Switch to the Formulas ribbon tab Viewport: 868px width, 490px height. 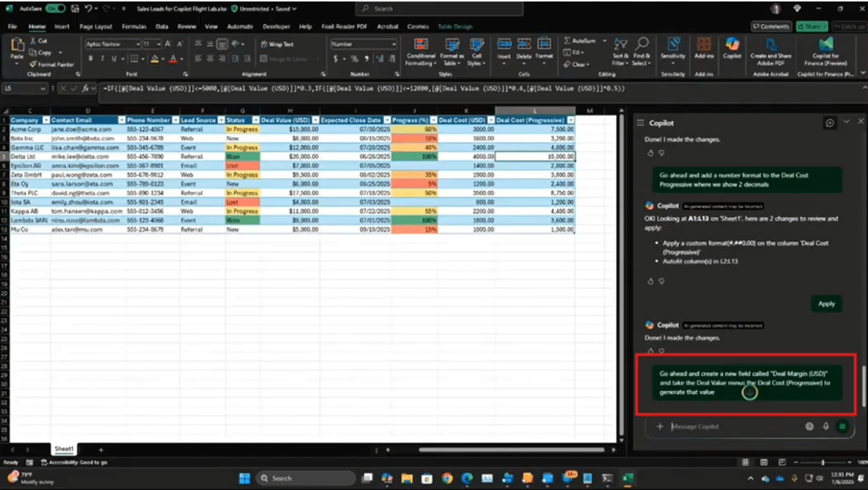click(x=133, y=27)
